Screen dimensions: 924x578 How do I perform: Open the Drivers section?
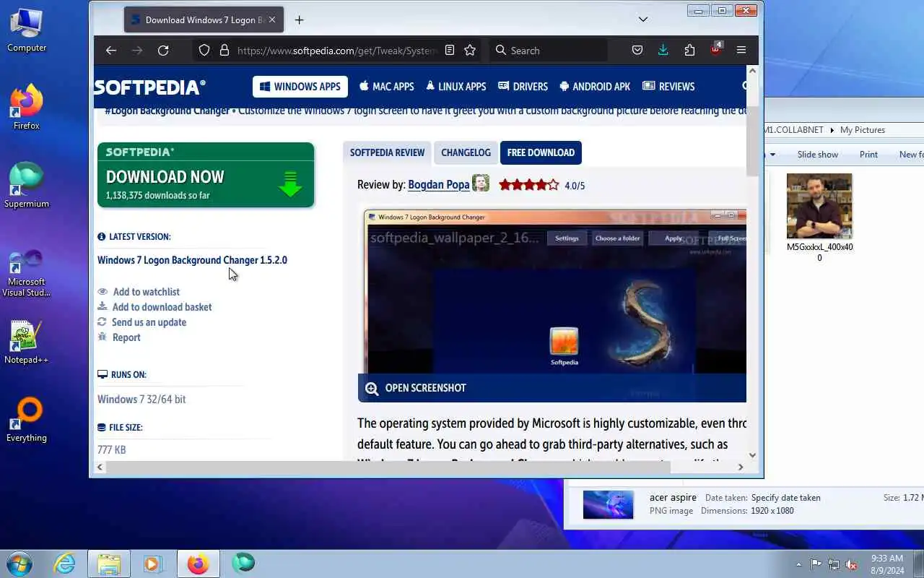tap(523, 87)
